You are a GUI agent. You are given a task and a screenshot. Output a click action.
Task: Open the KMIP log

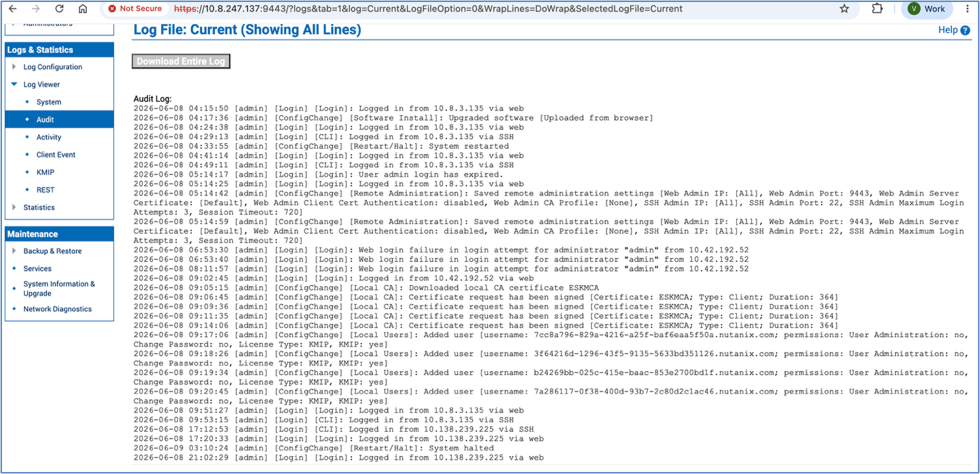45,173
